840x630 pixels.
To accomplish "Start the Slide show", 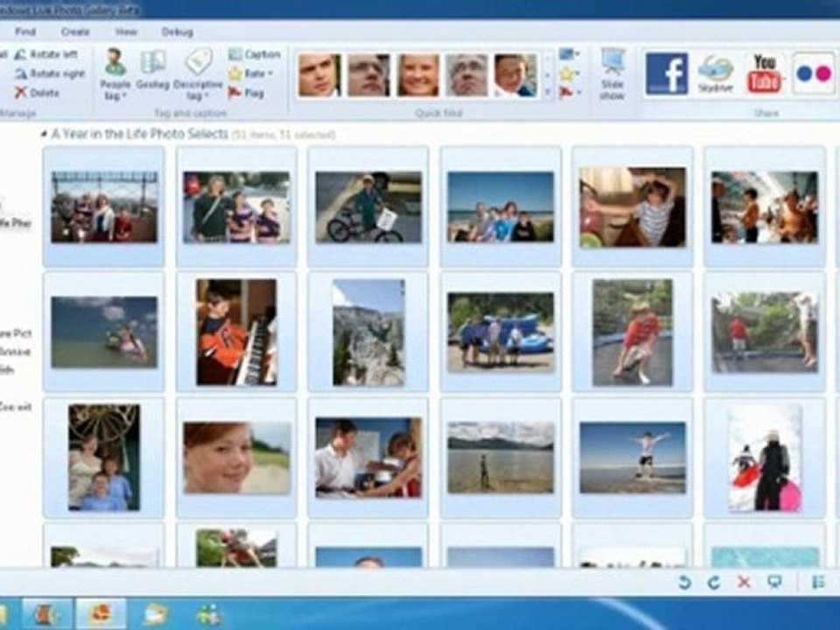I will click(612, 73).
